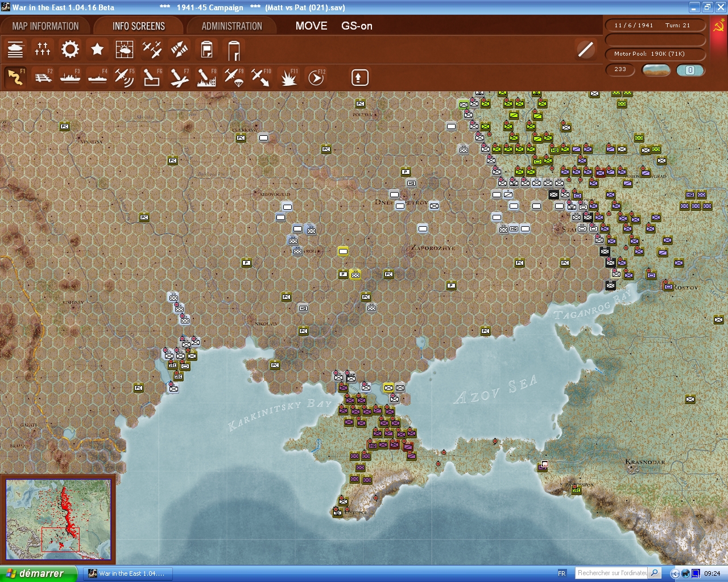Click the Azov Sea label
This screenshot has width=728, height=582.
[495, 389]
